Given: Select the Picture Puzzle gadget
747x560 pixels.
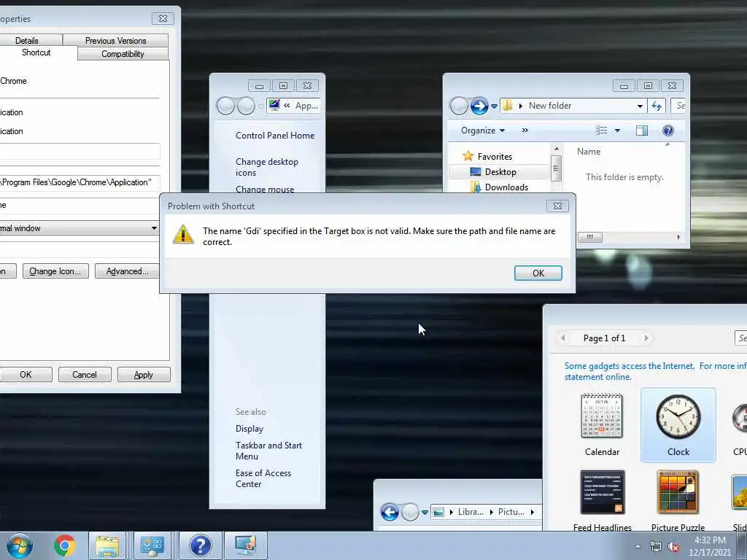Looking at the screenshot, I should [678, 500].
